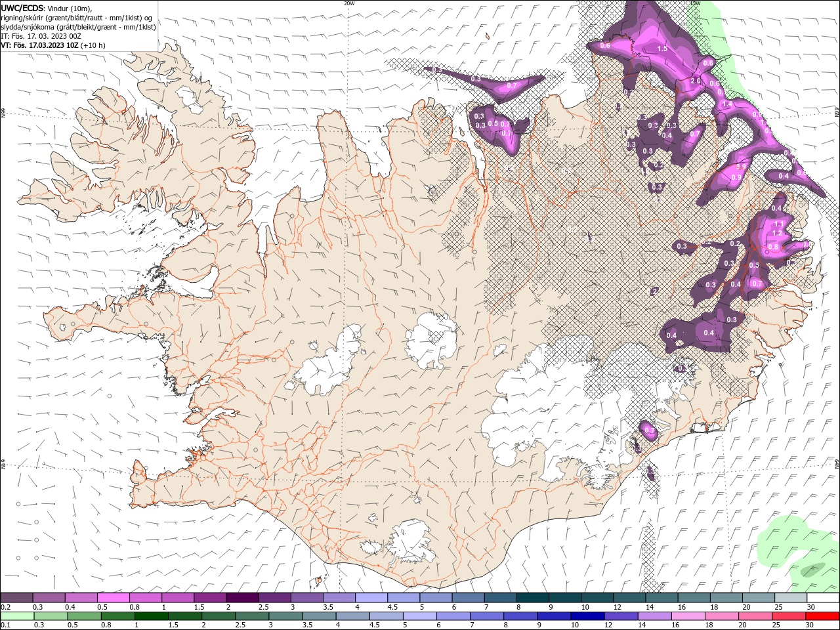Click the 3.5 swatch in the top legend row

(339, 598)
